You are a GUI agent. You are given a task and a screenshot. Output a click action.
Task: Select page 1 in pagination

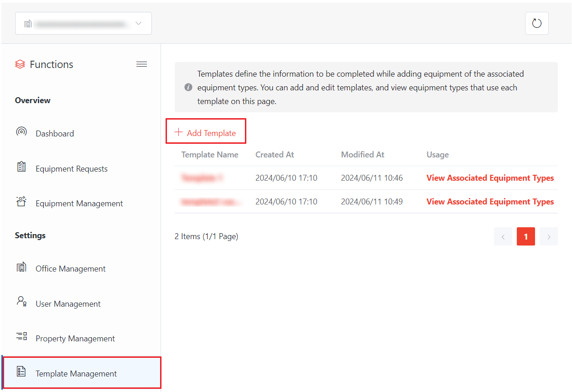[525, 237]
